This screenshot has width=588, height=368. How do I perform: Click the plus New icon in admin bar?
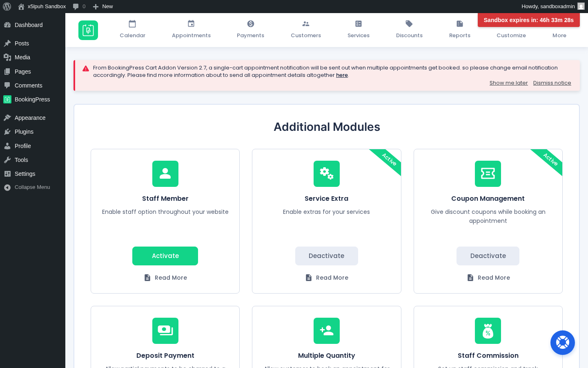pyautogui.click(x=96, y=7)
